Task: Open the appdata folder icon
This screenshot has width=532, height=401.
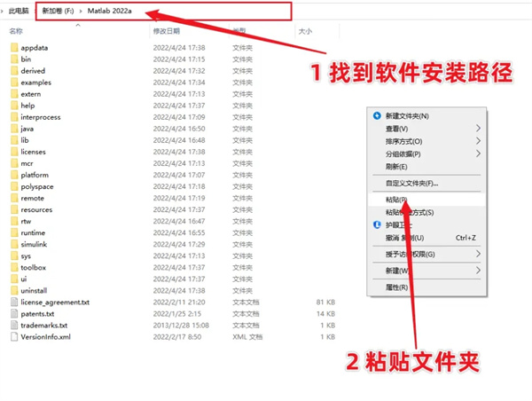Action: tap(14, 48)
